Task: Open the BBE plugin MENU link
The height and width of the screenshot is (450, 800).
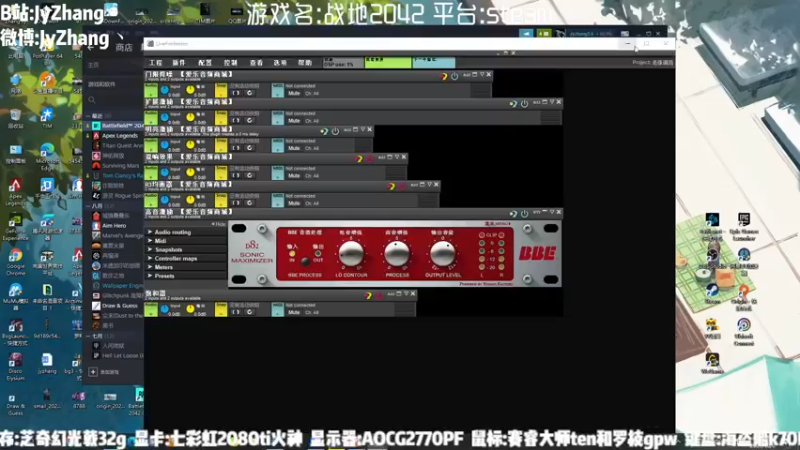Action: pyautogui.click(x=497, y=223)
